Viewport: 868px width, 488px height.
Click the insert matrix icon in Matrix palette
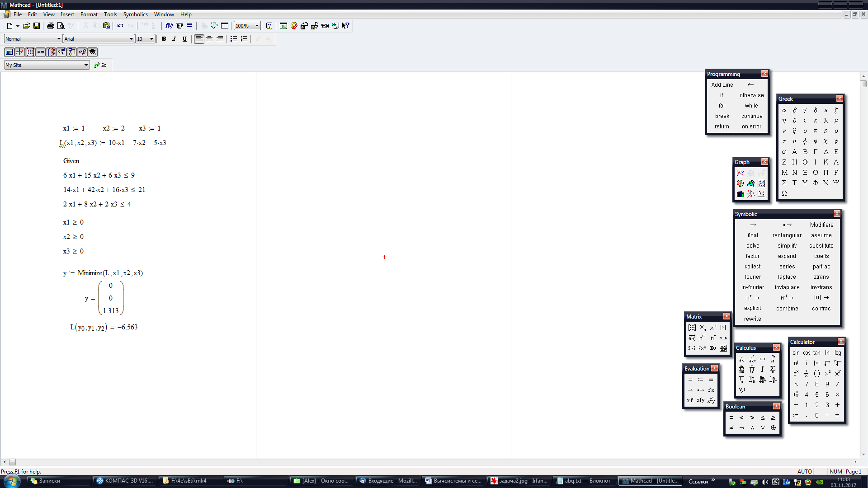pyautogui.click(x=692, y=328)
